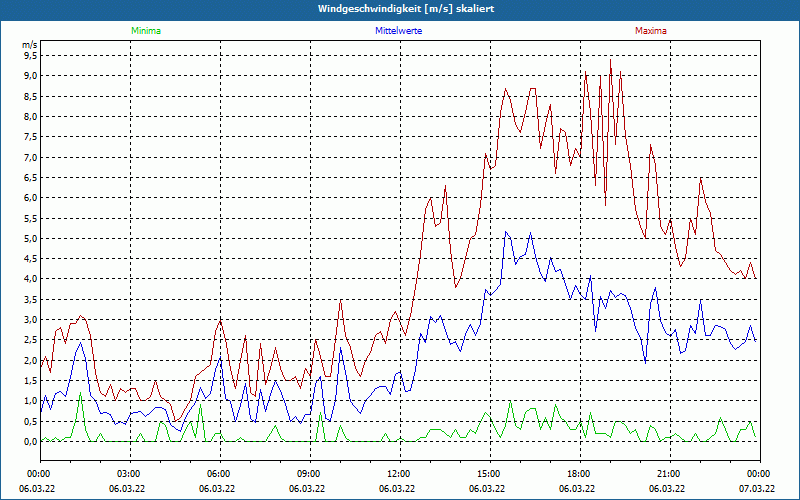Click the 07.03.22 date label
This screenshot has width=800, height=500.
758,489
